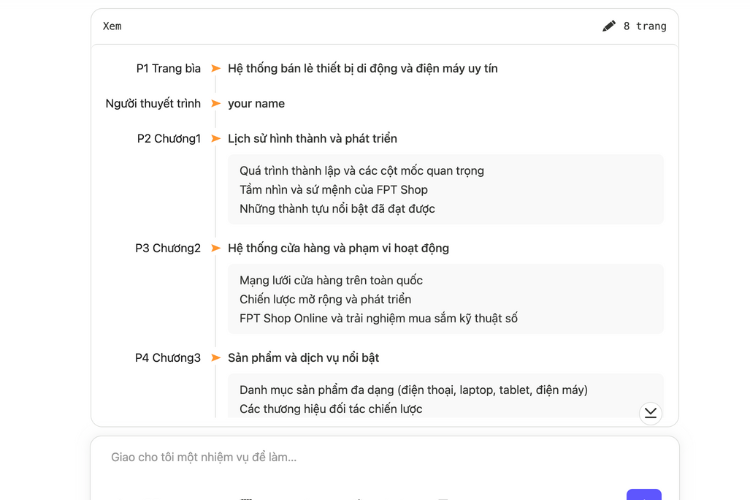This screenshot has width=750, height=500.
Task: Select the cover title "Hệ thống bán lẻ thiết bị"
Action: pos(362,69)
